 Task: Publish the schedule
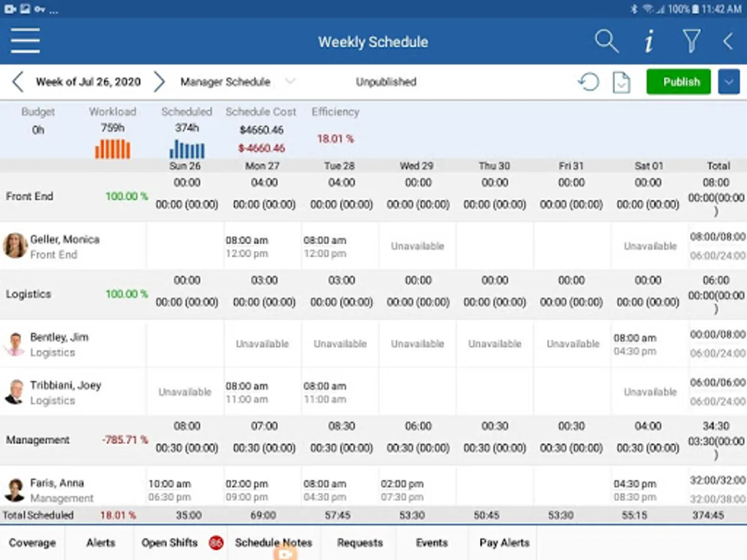679,82
